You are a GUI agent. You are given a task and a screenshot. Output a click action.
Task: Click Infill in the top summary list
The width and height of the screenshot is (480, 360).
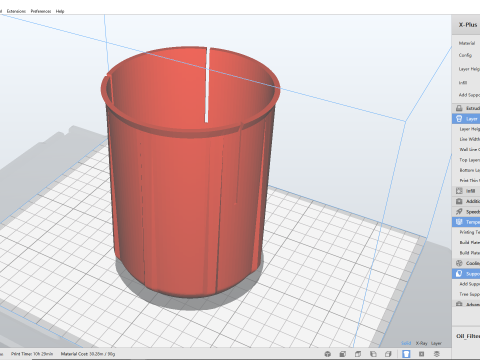tap(463, 82)
